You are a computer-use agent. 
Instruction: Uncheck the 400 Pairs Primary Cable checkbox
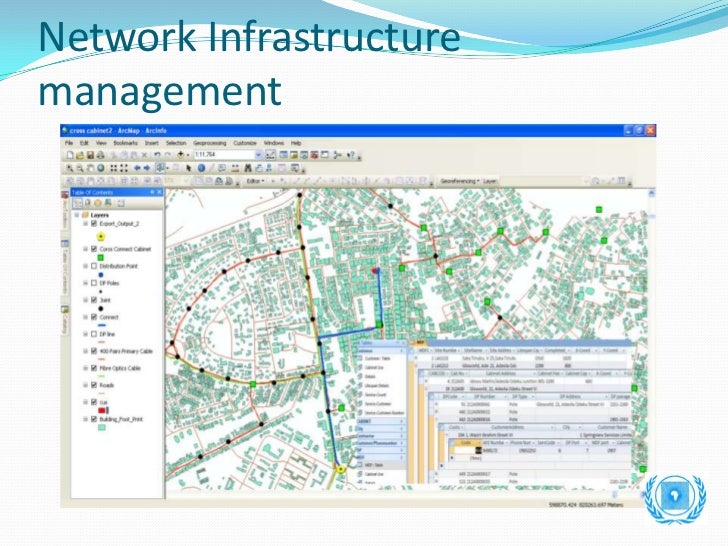(94, 351)
